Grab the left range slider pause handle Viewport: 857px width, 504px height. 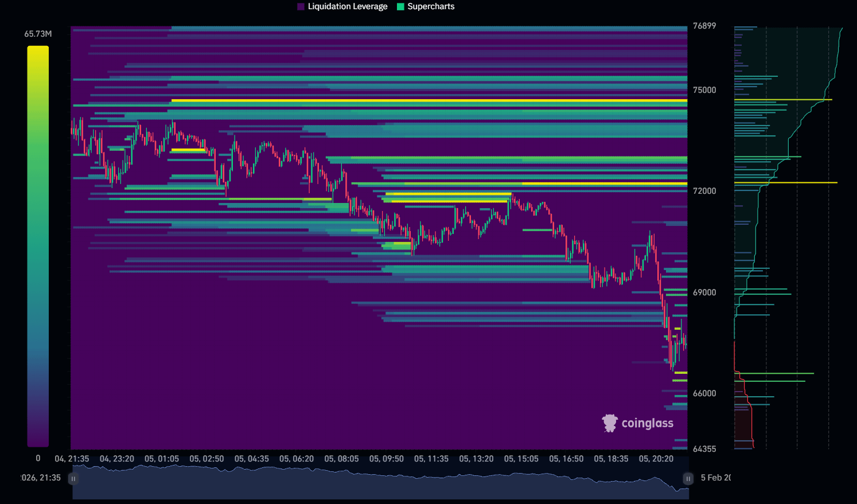[x=73, y=478]
